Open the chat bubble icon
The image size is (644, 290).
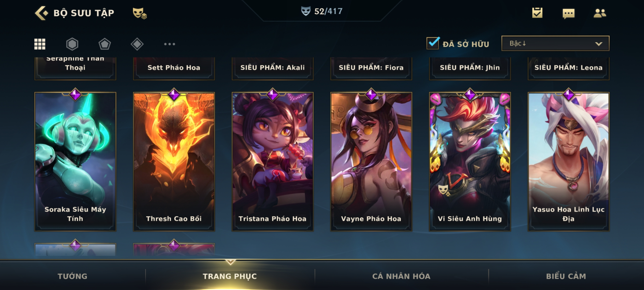pos(569,13)
